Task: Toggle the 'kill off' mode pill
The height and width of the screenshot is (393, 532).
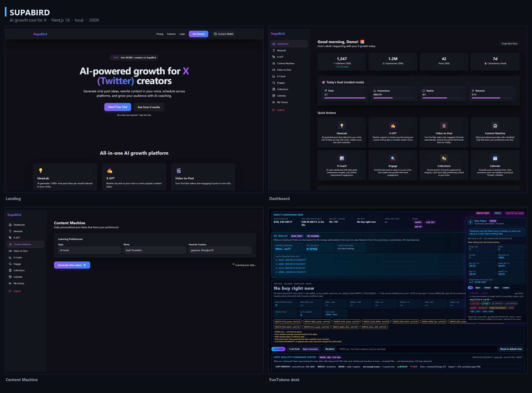Action: tap(418, 227)
